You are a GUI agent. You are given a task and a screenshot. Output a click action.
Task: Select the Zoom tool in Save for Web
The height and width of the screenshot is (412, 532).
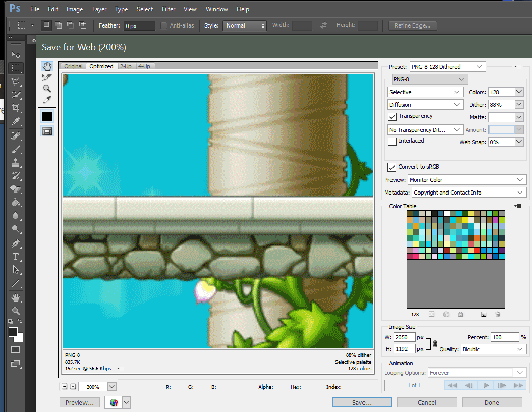tap(47, 89)
